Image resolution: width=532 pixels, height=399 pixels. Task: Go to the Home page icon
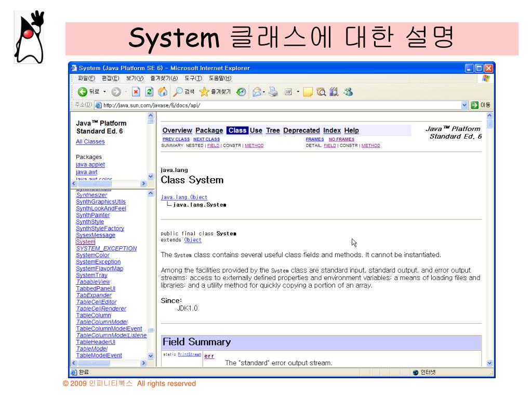tap(163, 91)
